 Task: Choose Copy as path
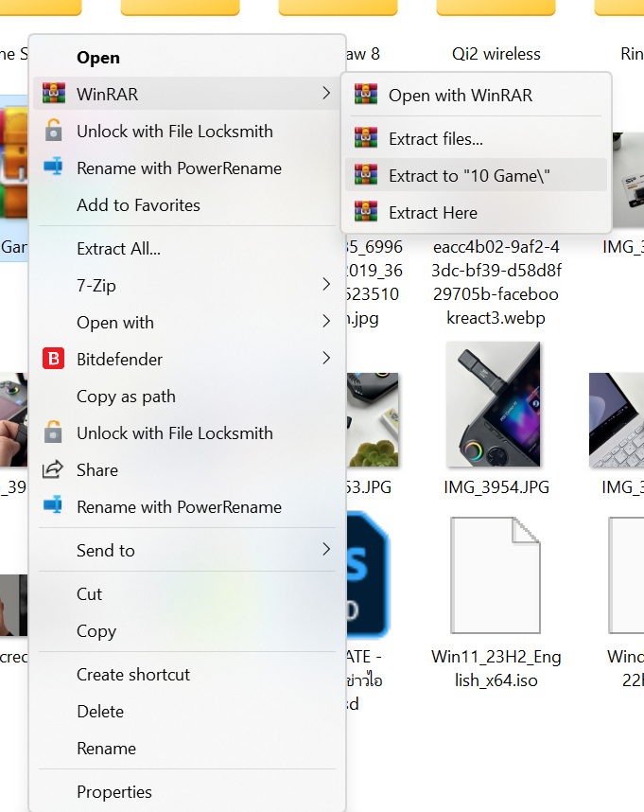tap(187, 397)
